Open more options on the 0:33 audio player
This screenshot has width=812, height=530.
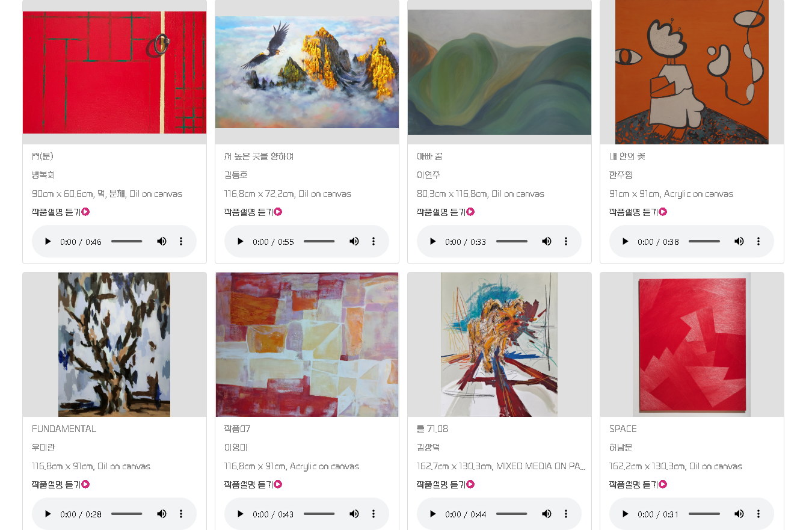[x=566, y=241]
